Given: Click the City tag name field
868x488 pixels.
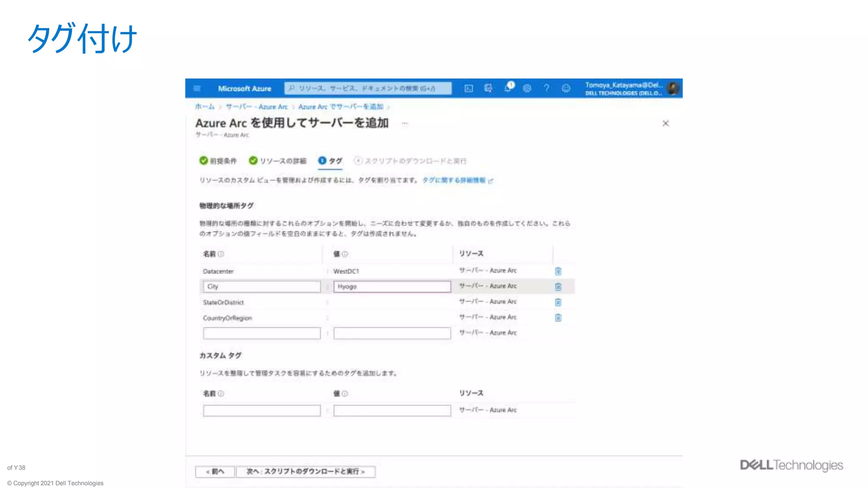Looking at the screenshot, I should click(x=262, y=287).
